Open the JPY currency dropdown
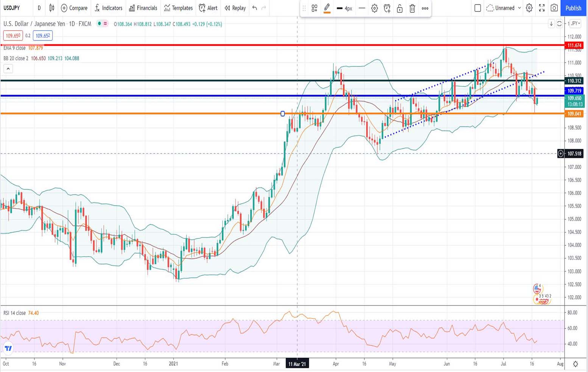Viewport: 588px width, 372px height. [x=575, y=23]
